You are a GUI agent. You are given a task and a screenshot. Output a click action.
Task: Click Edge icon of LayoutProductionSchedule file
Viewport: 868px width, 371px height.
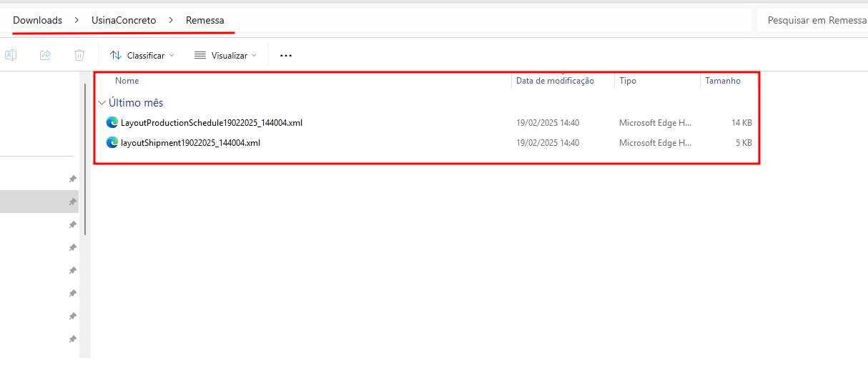tap(112, 122)
